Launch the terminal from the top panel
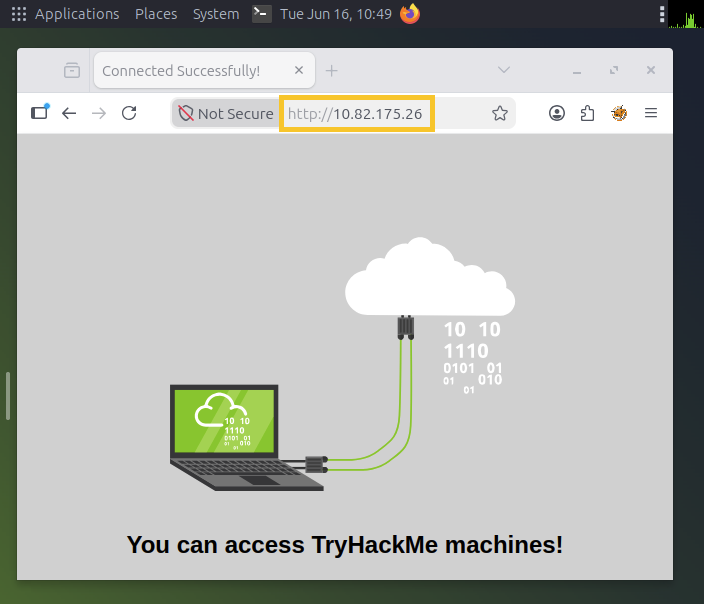The width and height of the screenshot is (704, 604). [261, 14]
